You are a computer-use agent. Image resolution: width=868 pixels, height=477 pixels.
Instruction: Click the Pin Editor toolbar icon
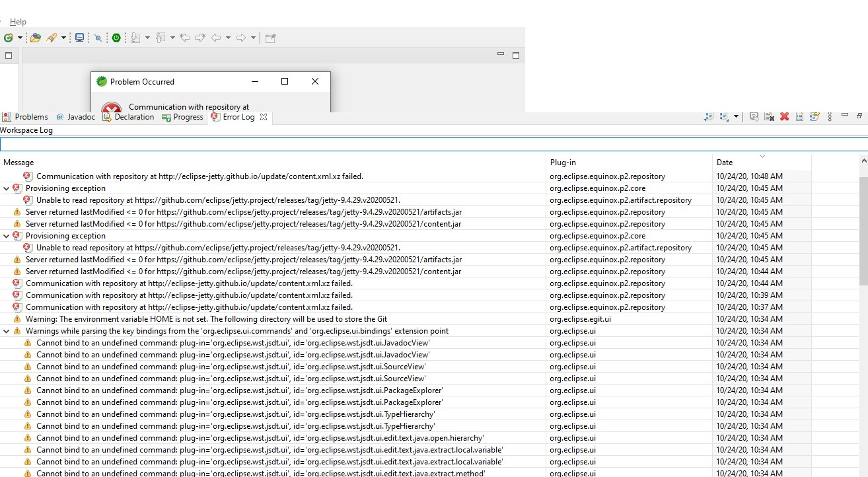270,38
